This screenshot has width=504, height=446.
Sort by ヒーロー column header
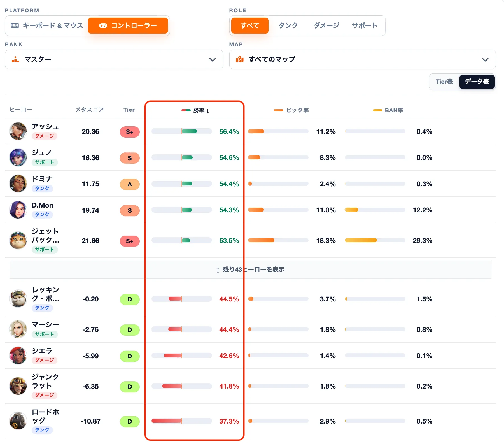[x=21, y=110]
